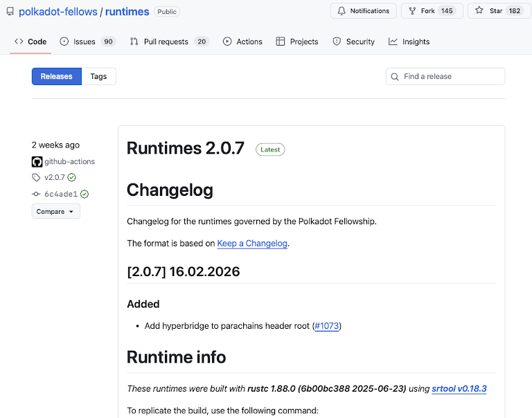This screenshot has width=532, height=418.
Task: Open the Actions tab
Action: coord(242,42)
